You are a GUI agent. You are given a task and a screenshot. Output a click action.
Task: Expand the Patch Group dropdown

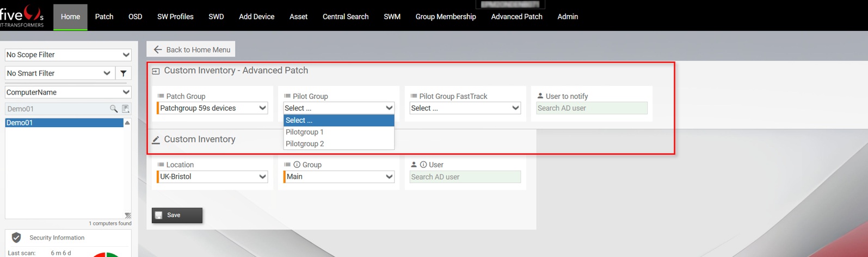(212, 108)
